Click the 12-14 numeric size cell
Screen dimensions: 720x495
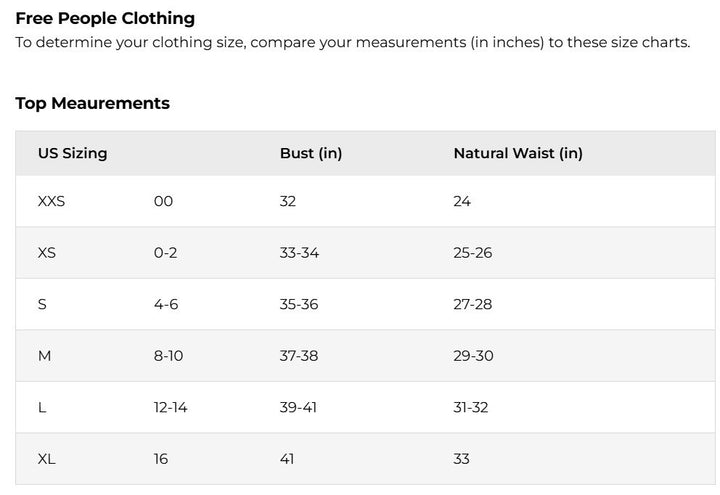[170, 408]
